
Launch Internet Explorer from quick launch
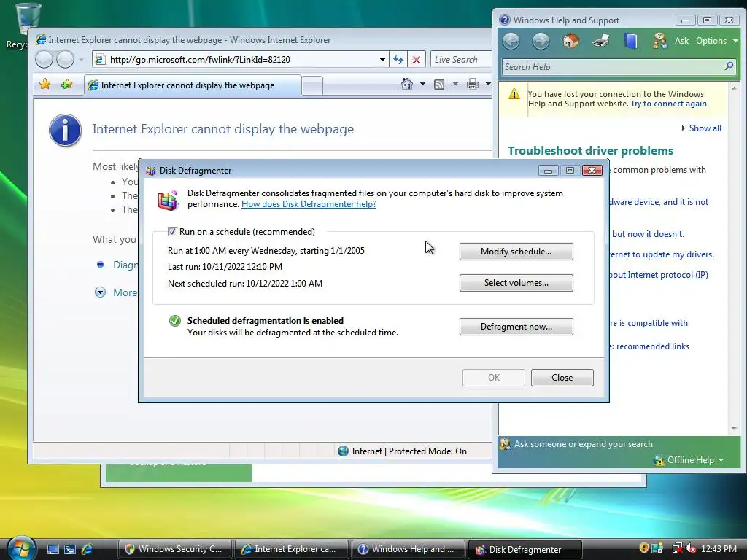88,549
